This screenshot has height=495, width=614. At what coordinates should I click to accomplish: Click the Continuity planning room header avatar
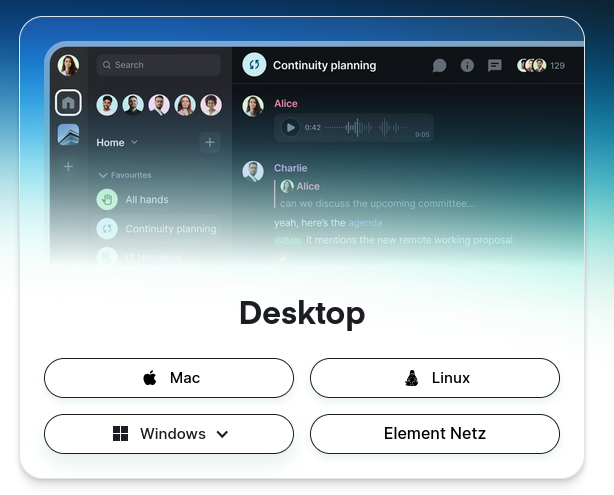(254, 65)
